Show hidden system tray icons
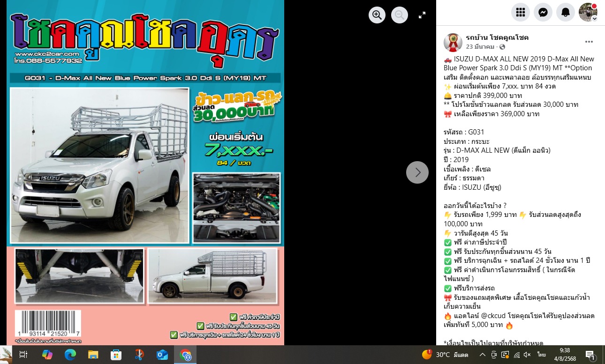The image size is (605, 364). coord(482,355)
